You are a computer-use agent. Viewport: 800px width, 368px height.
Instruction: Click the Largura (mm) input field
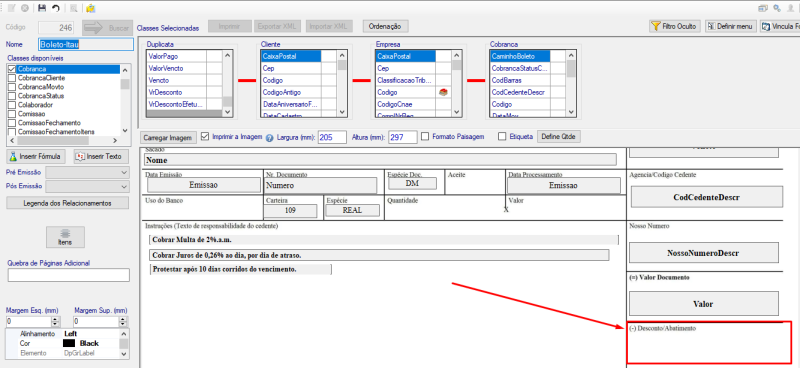[332, 137]
